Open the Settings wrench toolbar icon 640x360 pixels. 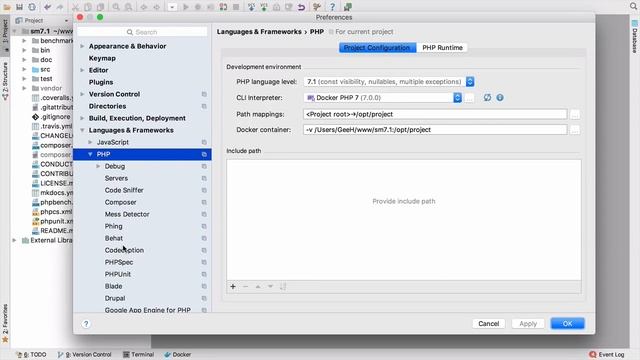[x=317, y=7]
